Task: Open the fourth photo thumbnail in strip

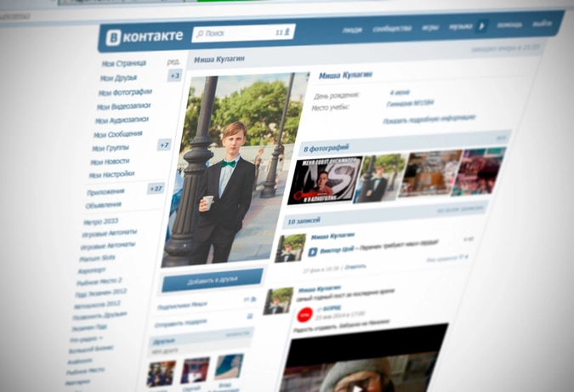Action: coord(479,171)
